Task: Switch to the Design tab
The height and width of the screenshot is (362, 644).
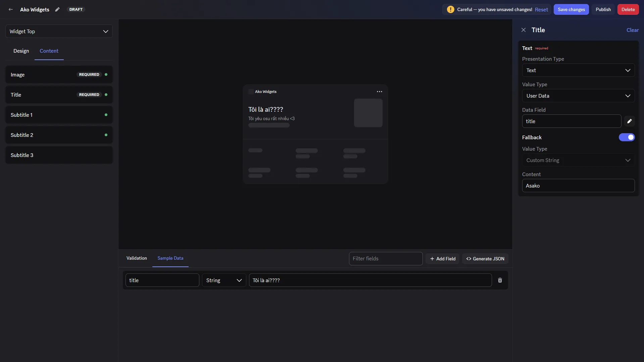Action: click(x=21, y=51)
